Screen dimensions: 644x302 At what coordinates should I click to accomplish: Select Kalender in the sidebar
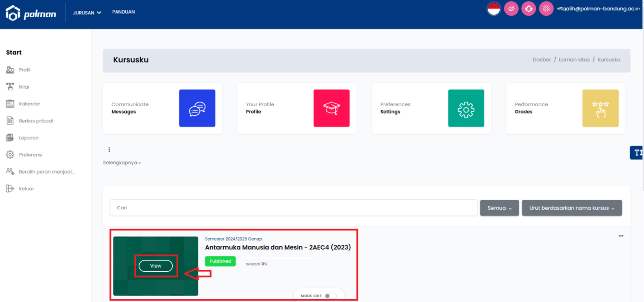(x=29, y=104)
